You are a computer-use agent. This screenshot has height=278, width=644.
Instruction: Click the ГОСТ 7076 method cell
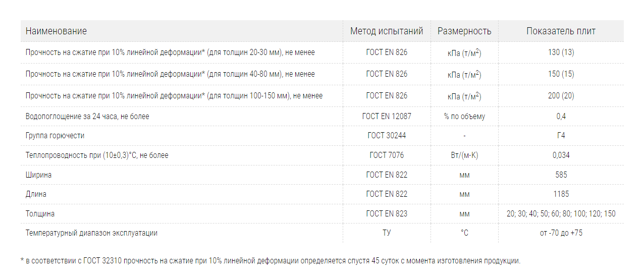pyautogui.click(x=387, y=155)
